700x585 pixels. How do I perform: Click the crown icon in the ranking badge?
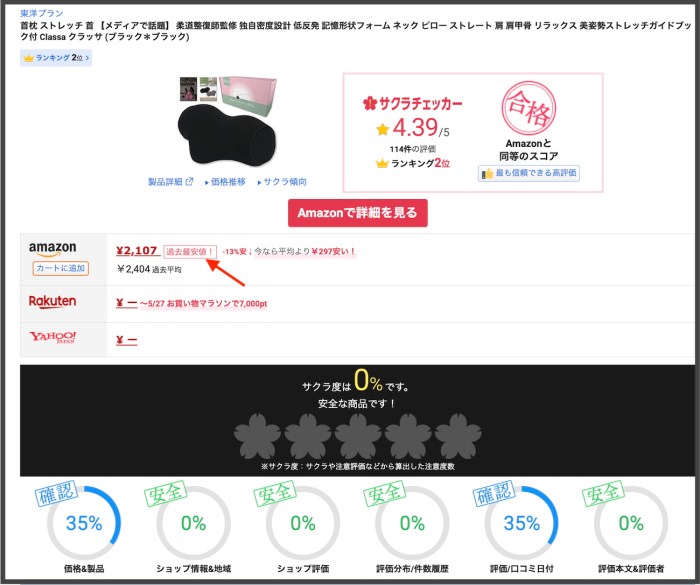(29, 58)
